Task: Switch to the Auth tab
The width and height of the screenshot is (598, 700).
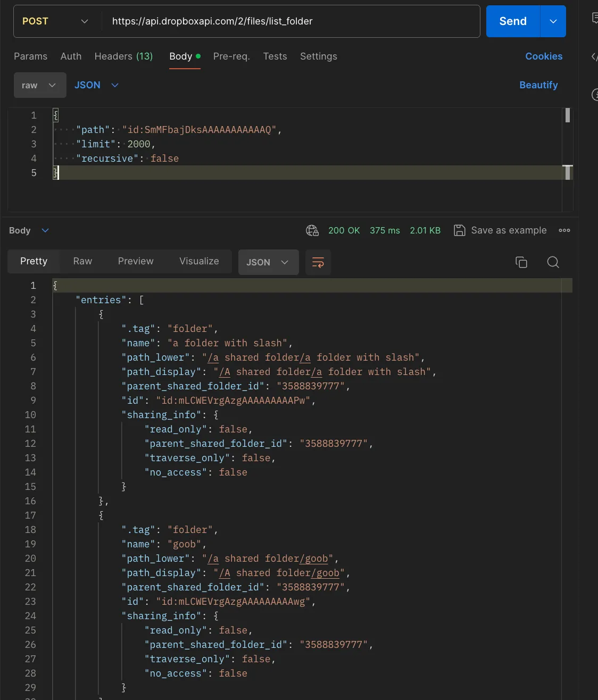Action: (x=71, y=56)
